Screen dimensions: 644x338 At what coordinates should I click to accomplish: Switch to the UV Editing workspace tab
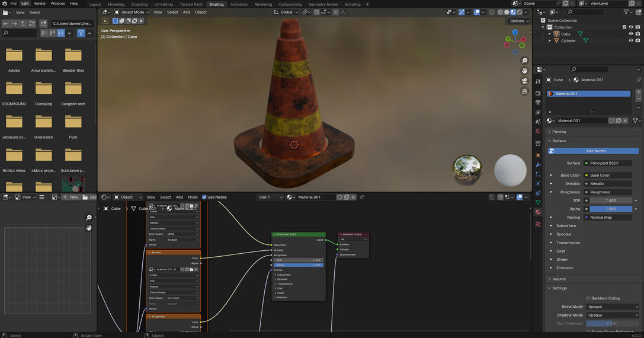coord(164,4)
